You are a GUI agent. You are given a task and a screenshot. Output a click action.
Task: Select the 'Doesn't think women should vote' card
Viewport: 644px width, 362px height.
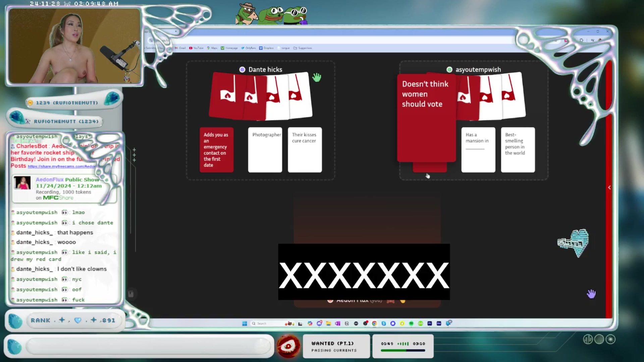click(x=426, y=118)
